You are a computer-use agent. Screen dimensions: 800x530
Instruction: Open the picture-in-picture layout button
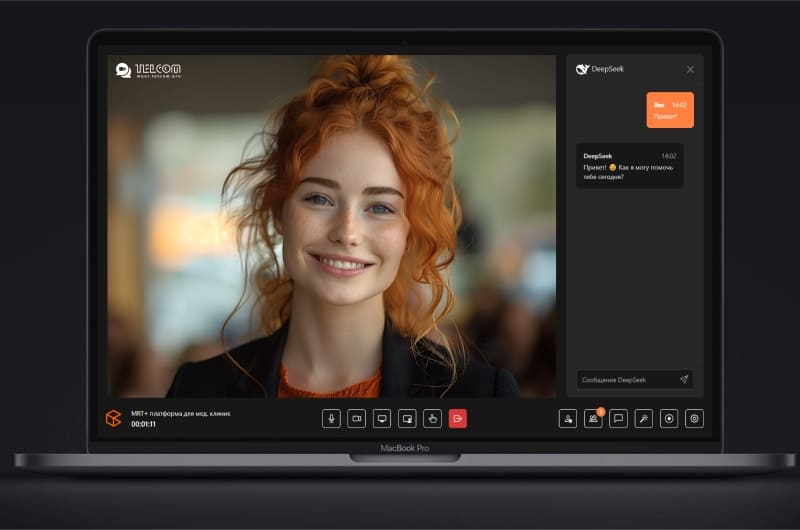(407, 419)
